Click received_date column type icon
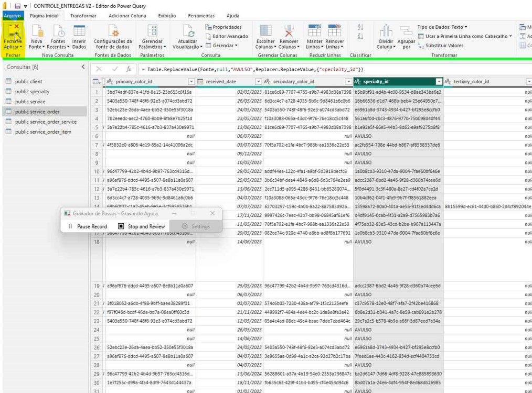Image resolution: width=532 pixels, height=393 pixels. click(x=200, y=82)
